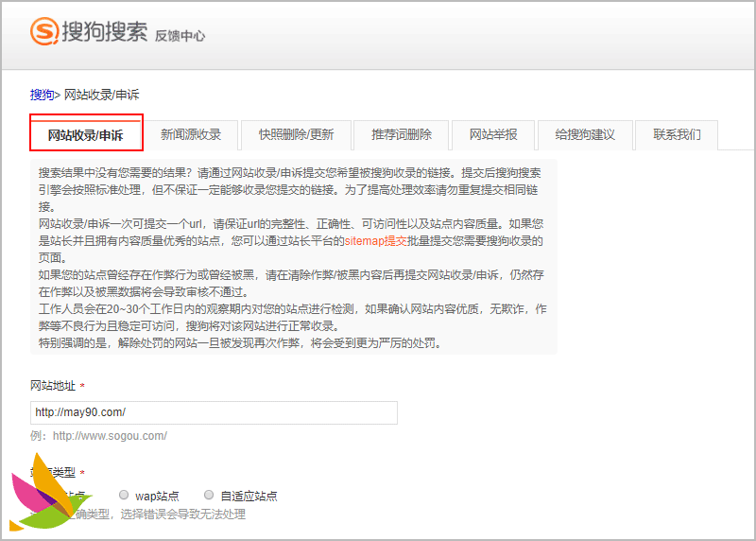
Task: Go to the 推荐词删除 tab
Action: coord(401,134)
